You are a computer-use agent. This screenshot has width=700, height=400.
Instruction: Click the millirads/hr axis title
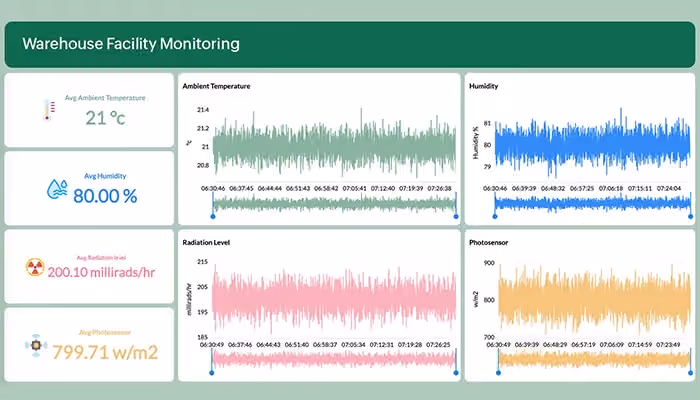(x=189, y=299)
